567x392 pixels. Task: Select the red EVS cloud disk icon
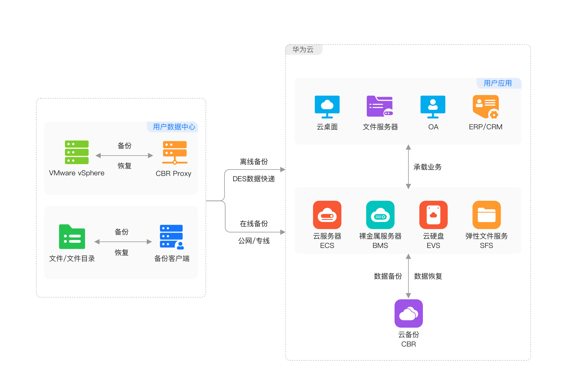[x=433, y=215]
